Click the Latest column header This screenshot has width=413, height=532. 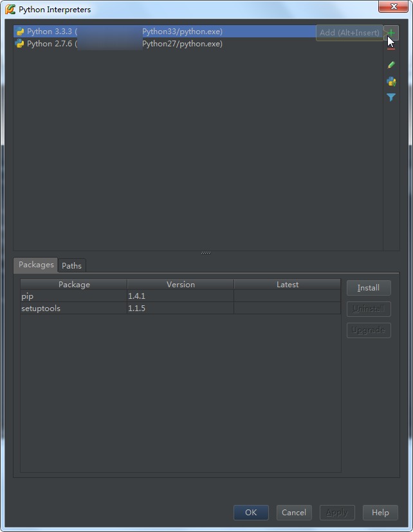click(x=288, y=284)
